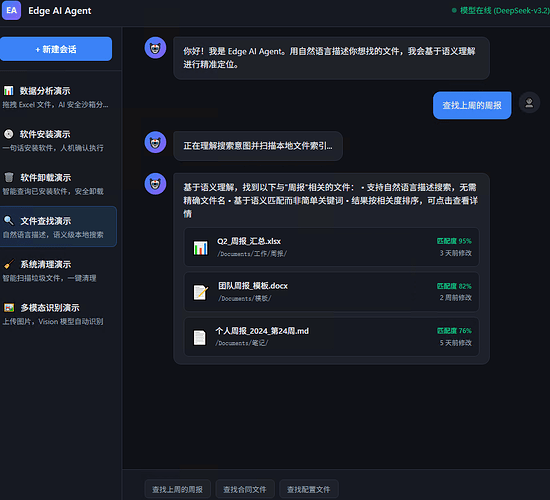
Task: Click the subtitle 智能查询已安装软件，安全卸载
Action: click(x=53, y=192)
